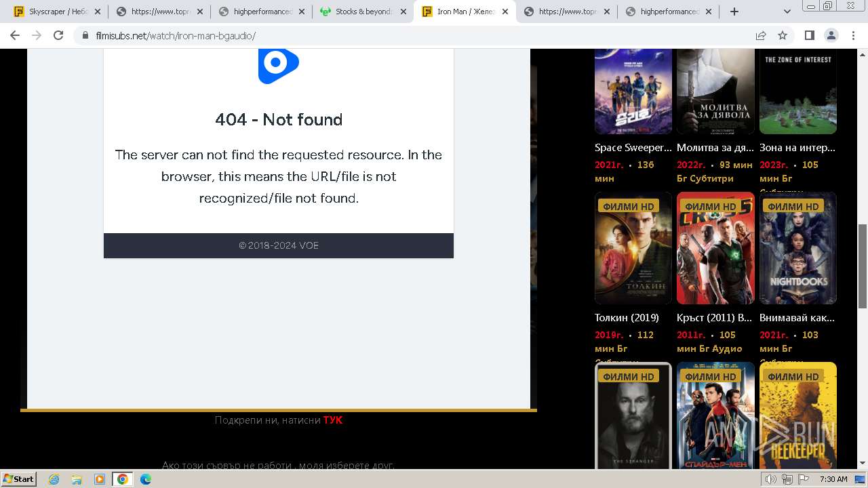868x488 pixels.
Task: Click Кръст (2011) title link
Action: coord(715,317)
